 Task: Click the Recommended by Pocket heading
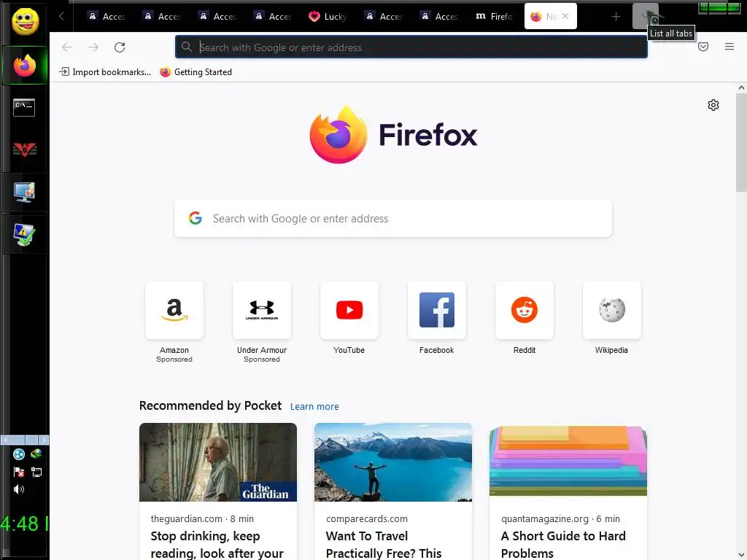pyautogui.click(x=210, y=405)
